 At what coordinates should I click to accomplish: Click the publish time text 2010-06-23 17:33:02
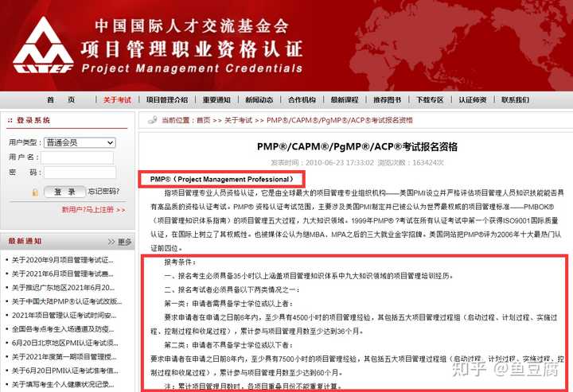[340, 163]
